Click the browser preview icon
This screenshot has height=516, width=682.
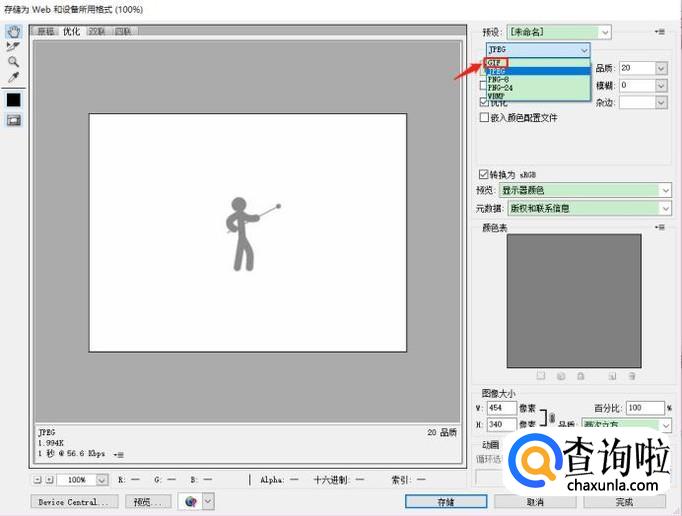[189, 501]
